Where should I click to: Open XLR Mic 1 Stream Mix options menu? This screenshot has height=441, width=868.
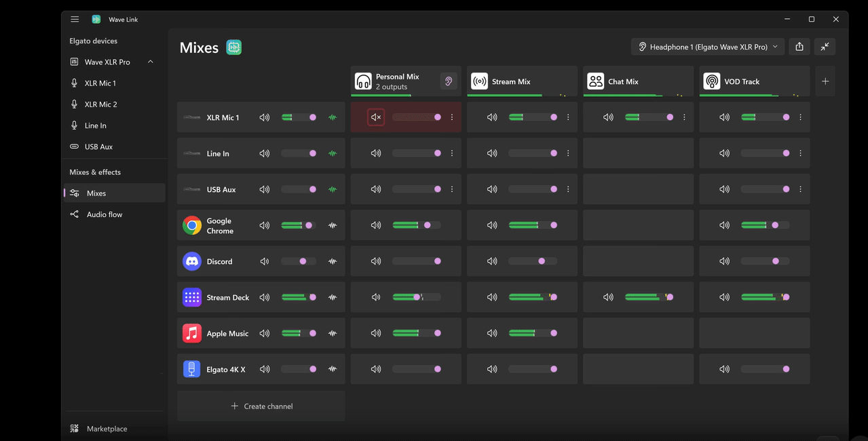click(x=568, y=117)
